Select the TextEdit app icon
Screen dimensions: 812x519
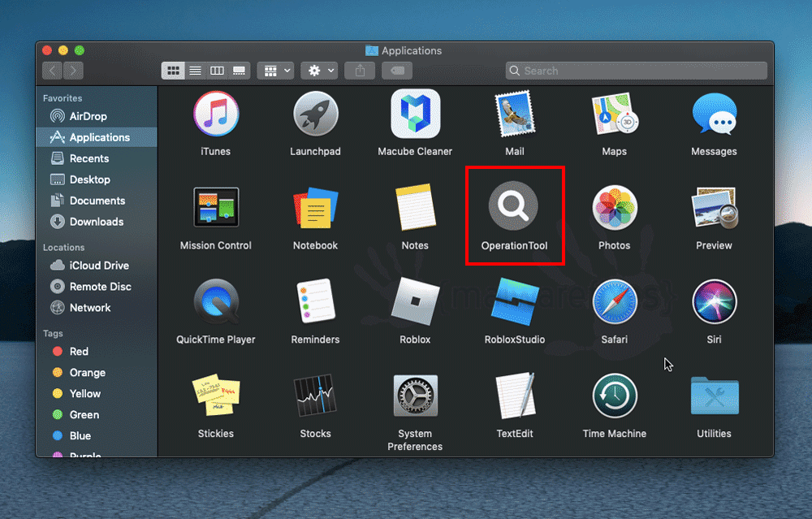515,395
